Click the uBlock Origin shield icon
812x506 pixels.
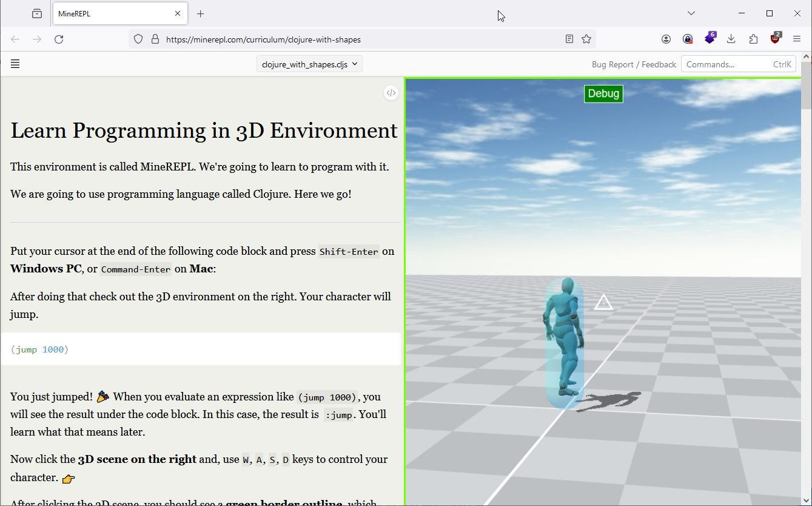[775, 38]
